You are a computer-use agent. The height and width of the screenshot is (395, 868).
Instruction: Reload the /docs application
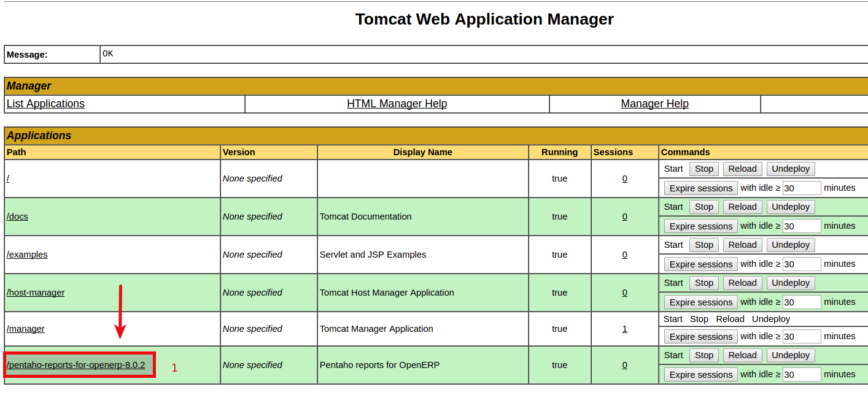click(743, 207)
